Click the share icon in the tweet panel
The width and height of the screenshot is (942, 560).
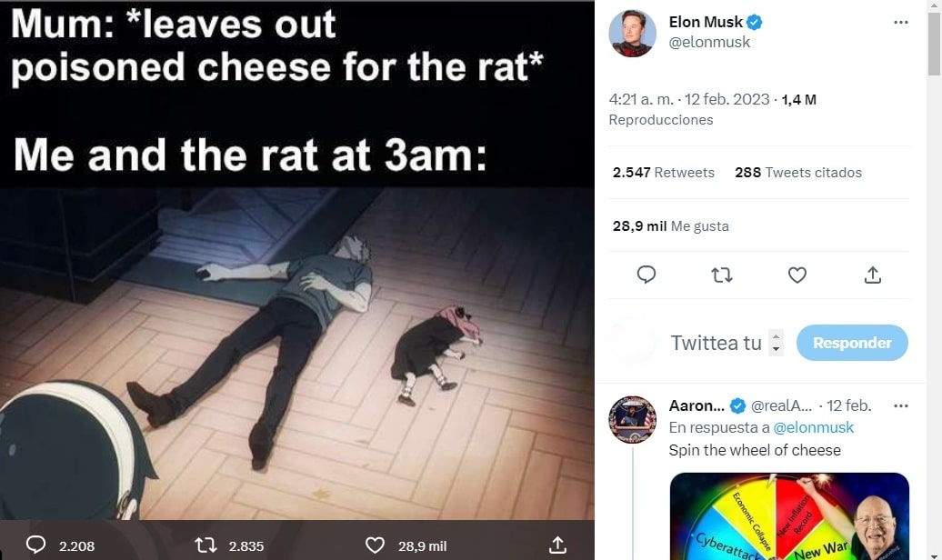tap(873, 275)
